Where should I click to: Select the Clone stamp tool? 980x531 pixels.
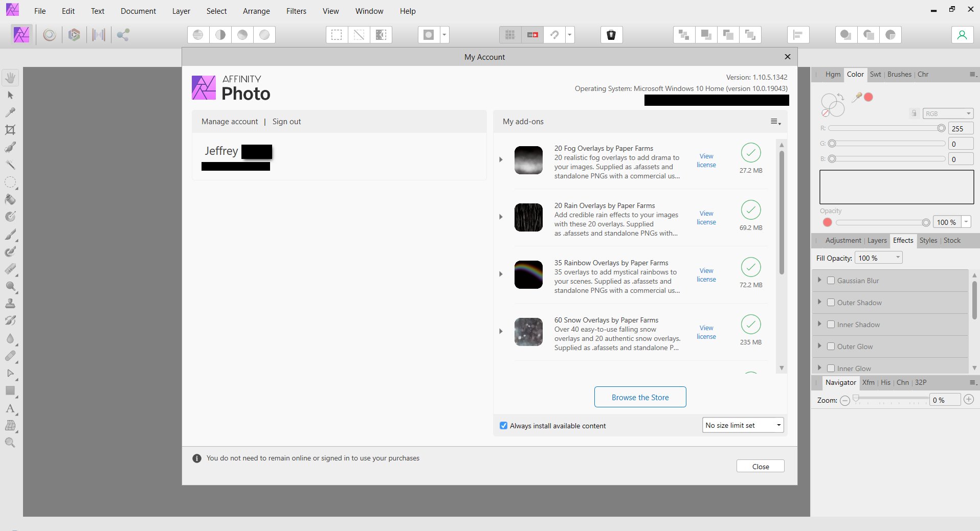point(10,304)
